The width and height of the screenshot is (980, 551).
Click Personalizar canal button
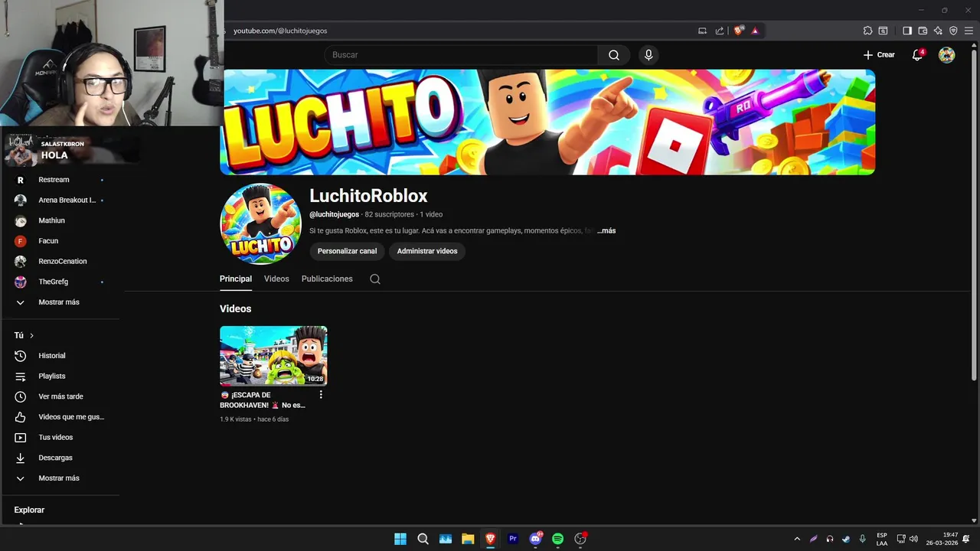[x=347, y=251]
